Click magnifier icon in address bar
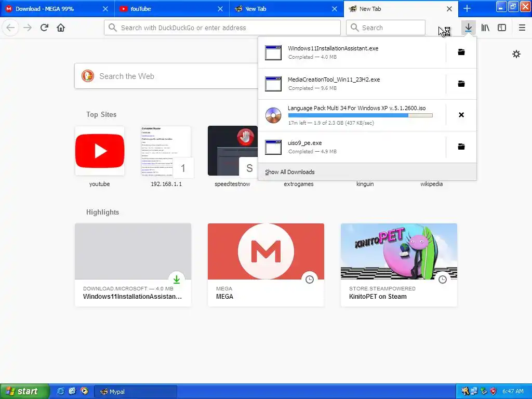Image resolution: width=532 pixels, height=399 pixels. tap(113, 28)
